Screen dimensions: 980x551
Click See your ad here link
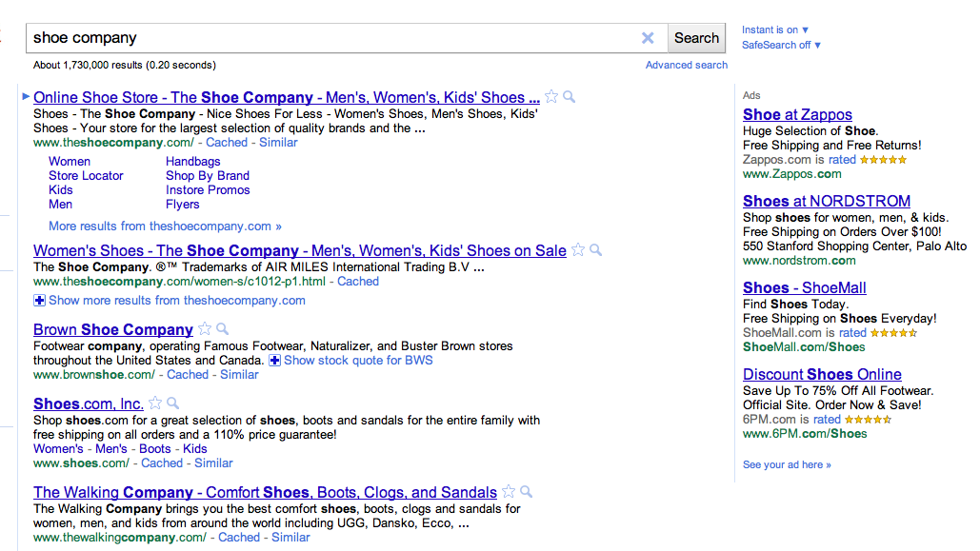click(787, 464)
